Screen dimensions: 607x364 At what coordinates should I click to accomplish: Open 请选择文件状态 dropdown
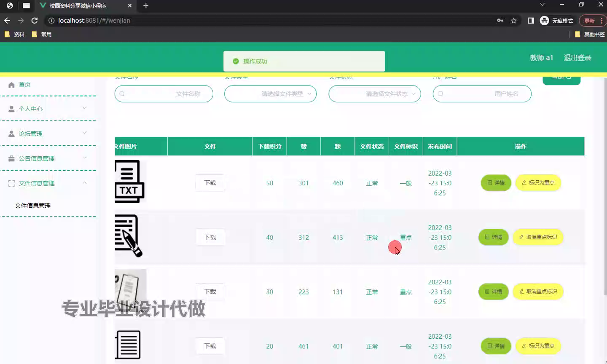point(375,94)
